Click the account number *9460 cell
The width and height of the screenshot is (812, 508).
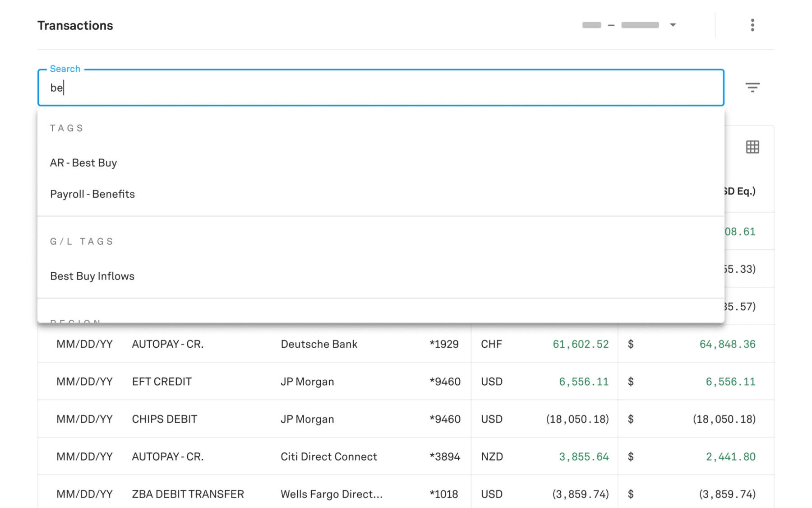click(445, 381)
